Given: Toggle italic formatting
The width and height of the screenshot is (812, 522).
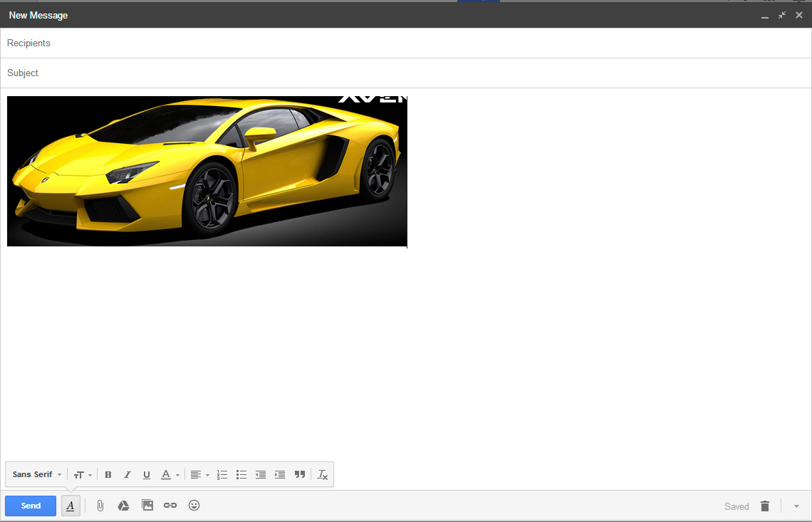Looking at the screenshot, I should point(127,474).
